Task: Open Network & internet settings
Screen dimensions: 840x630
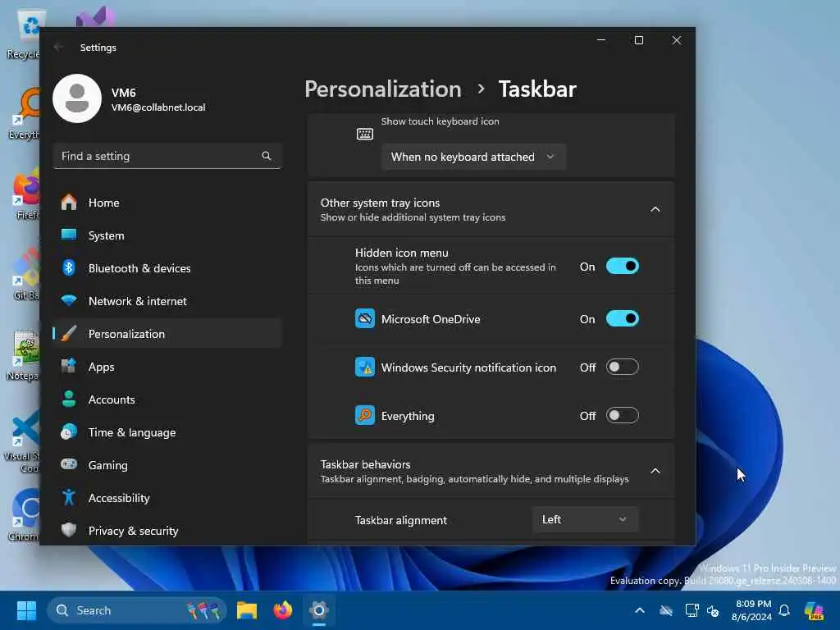Action: tap(167, 301)
